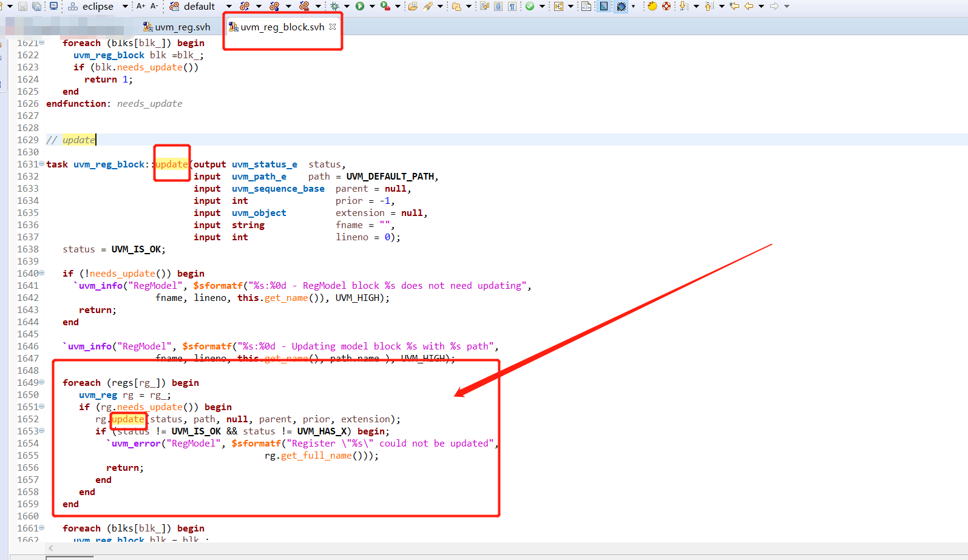Viewport: 968px width, 560px height.
Task: Click the yellow bursting ball icon
Action: point(652,6)
